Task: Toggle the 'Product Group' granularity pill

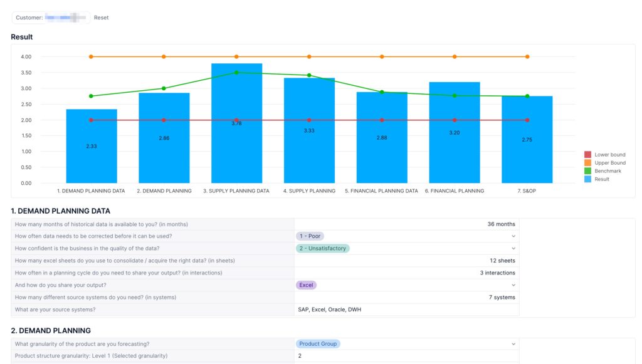Action: click(x=318, y=343)
